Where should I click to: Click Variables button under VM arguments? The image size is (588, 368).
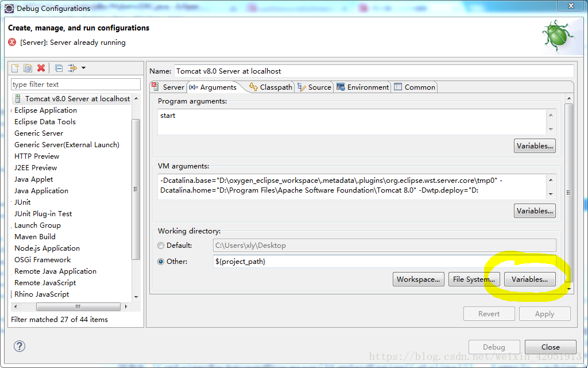(x=535, y=211)
